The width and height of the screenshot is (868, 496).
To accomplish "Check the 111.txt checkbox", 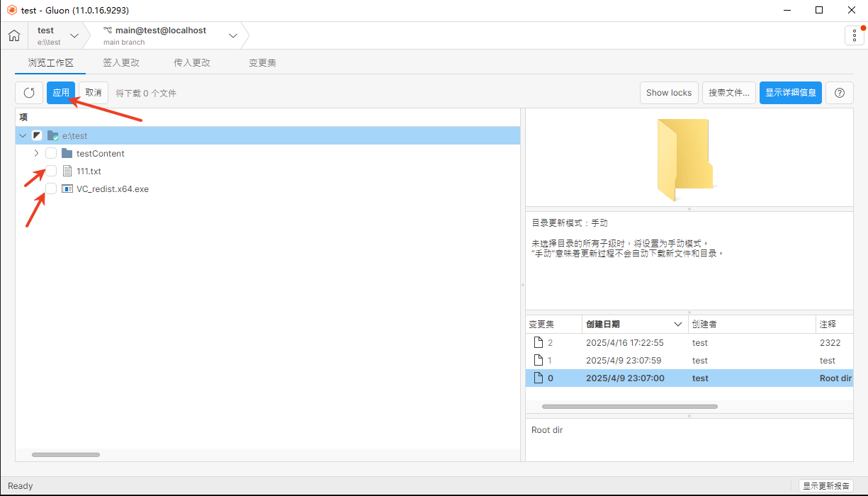I will [51, 171].
